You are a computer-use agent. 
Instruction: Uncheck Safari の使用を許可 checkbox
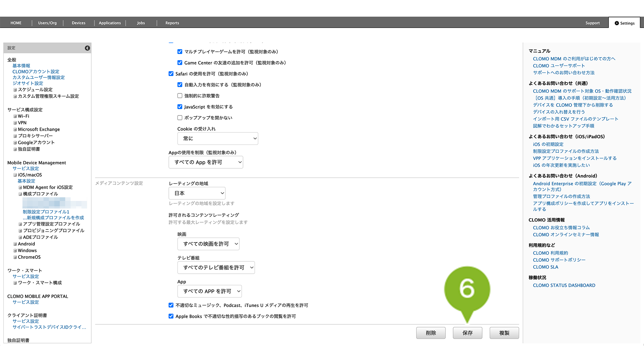pos(171,74)
